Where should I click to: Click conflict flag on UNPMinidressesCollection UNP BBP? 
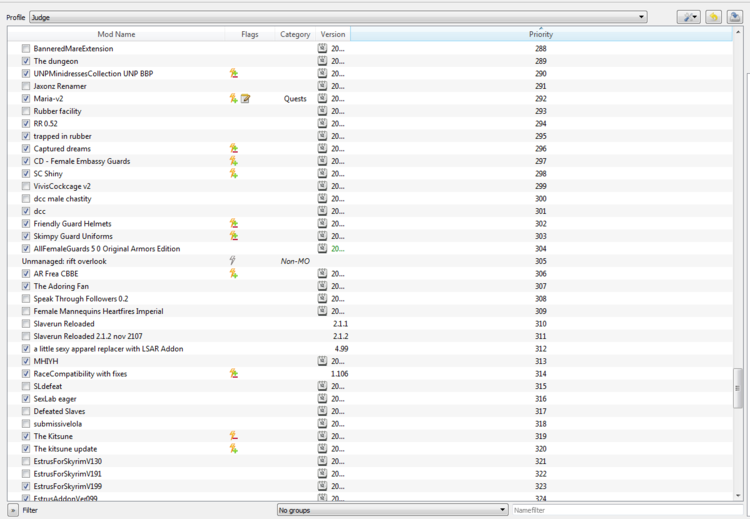pos(233,74)
